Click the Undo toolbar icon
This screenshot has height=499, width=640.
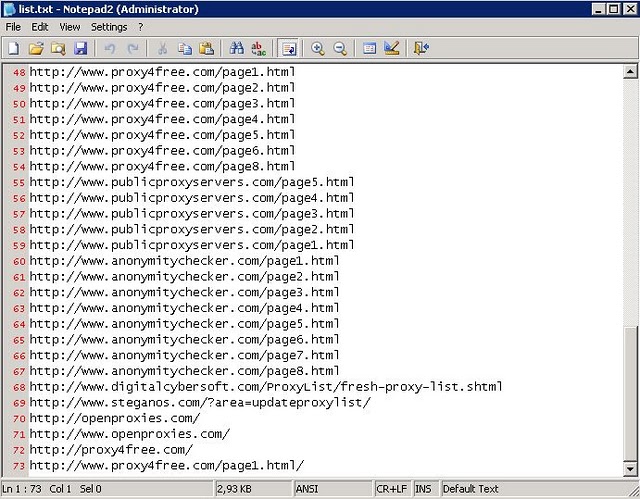click(x=110, y=49)
